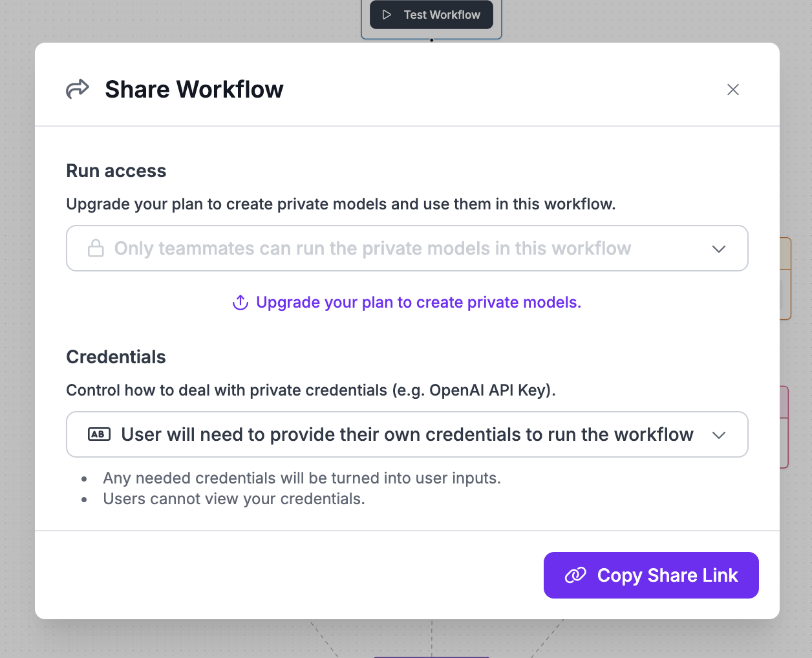The width and height of the screenshot is (812, 658).
Task: Follow the 'Upgrade your plan to create private models' link
Action: coord(418,302)
